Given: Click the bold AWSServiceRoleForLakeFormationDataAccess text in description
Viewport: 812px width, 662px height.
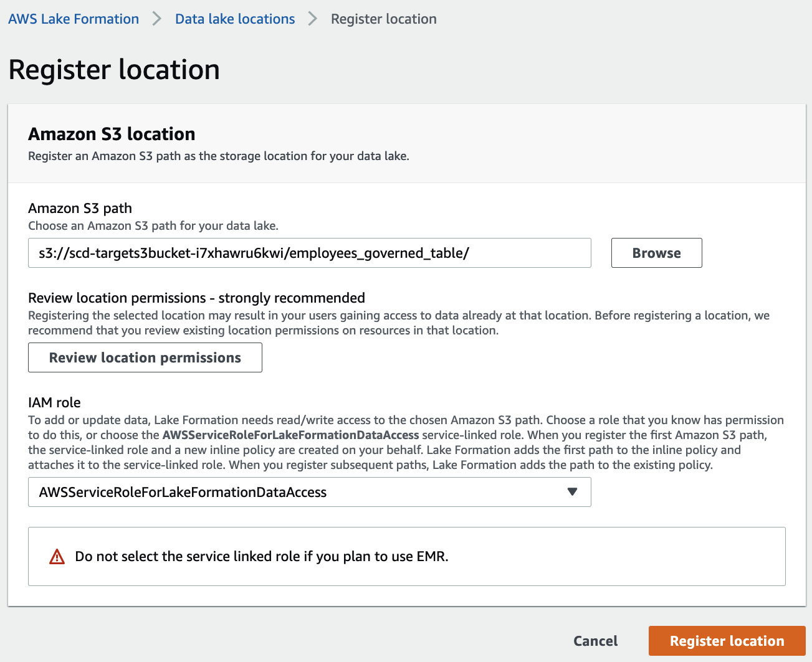Looking at the screenshot, I should tap(290, 435).
